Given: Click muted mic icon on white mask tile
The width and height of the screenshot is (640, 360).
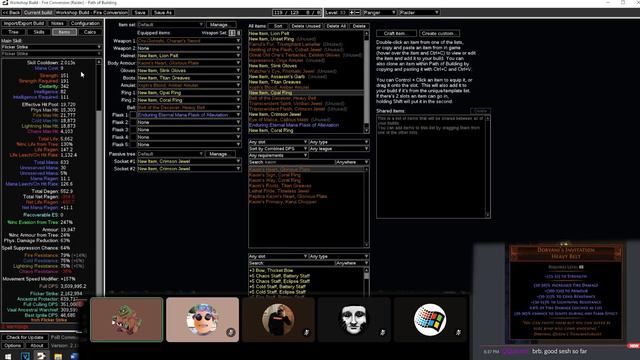Looking at the screenshot, I should (x=382, y=333).
